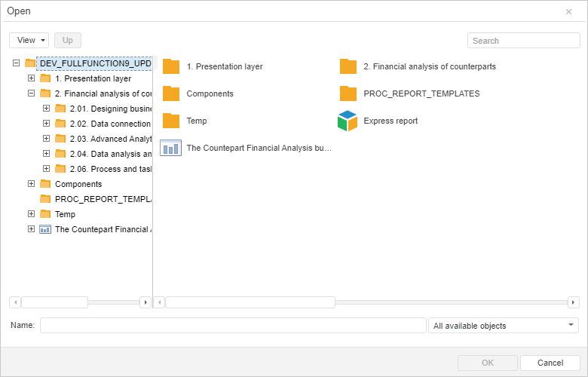The width and height of the screenshot is (588, 377).
Task: Select the Countepart Financial Analysis dashboard icon
Action: [171, 148]
